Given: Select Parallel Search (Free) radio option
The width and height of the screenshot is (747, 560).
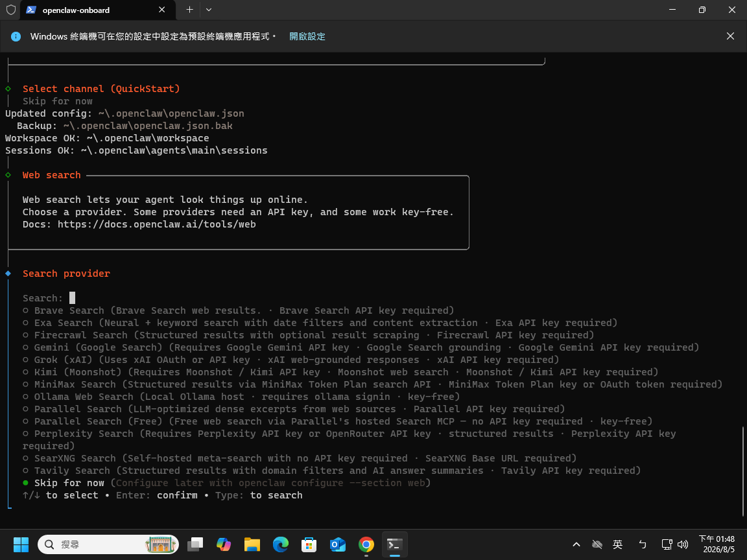Looking at the screenshot, I should [26, 421].
